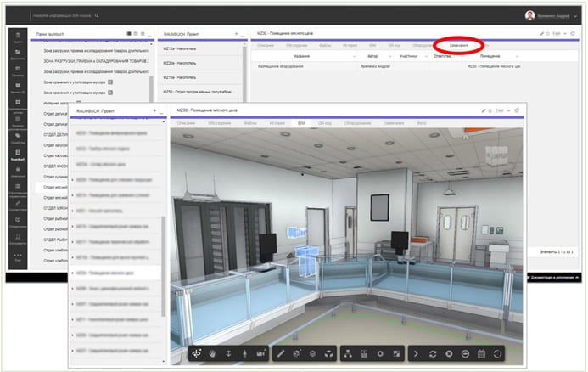
Task: Click the star icon in back MZ30 panel
Action: (x=548, y=34)
